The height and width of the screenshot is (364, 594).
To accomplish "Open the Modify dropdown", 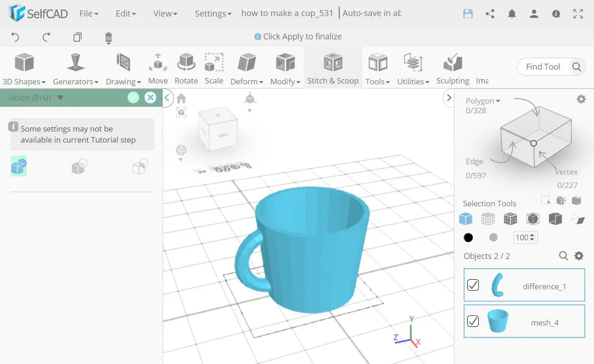I will [285, 69].
